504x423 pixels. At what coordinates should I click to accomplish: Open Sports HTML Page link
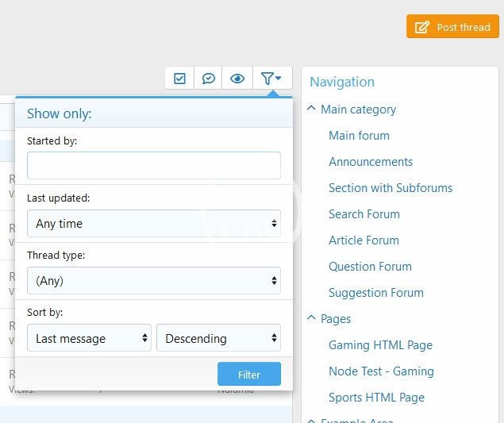point(376,398)
